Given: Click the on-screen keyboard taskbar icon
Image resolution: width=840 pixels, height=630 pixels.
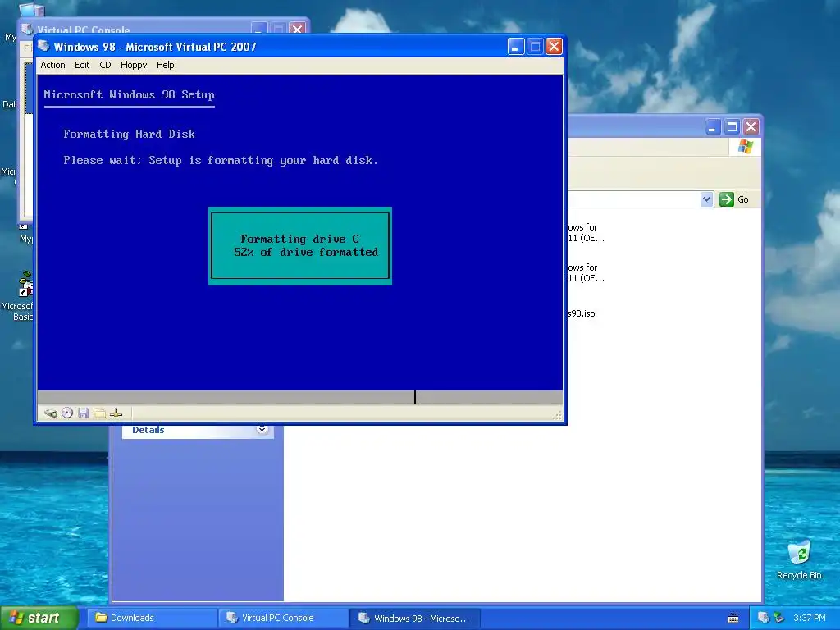Looking at the screenshot, I should [x=733, y=619].
